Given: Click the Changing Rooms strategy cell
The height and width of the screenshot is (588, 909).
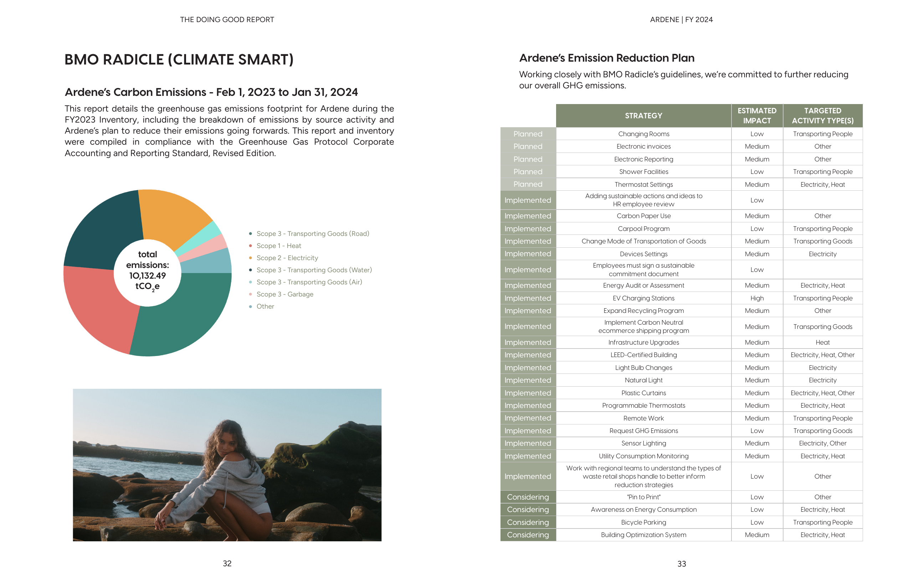Looking at the screenshot, I should point(643,134).
